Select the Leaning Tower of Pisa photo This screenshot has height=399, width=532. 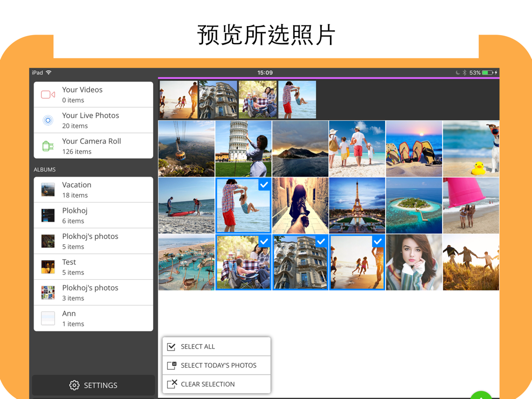point(243,148)
